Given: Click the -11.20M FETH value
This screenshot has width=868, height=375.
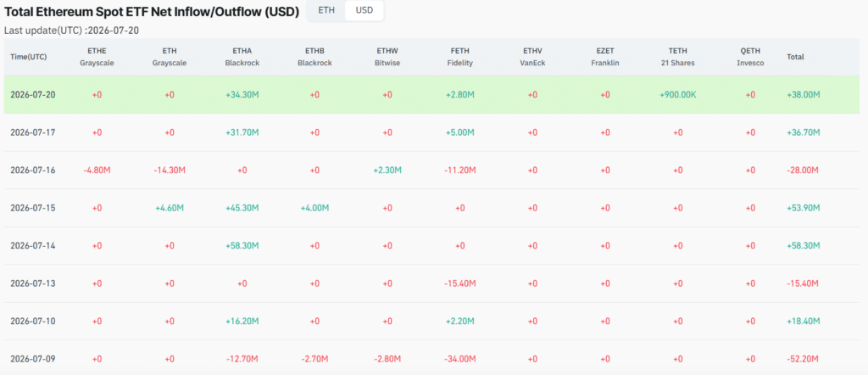Looking at the screenshot, I should point(459,170).
